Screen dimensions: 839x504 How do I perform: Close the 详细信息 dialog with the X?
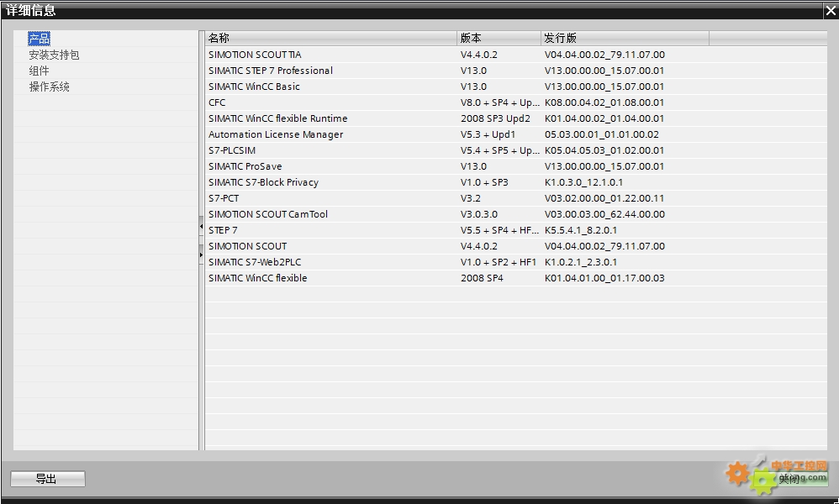[831, 11]
